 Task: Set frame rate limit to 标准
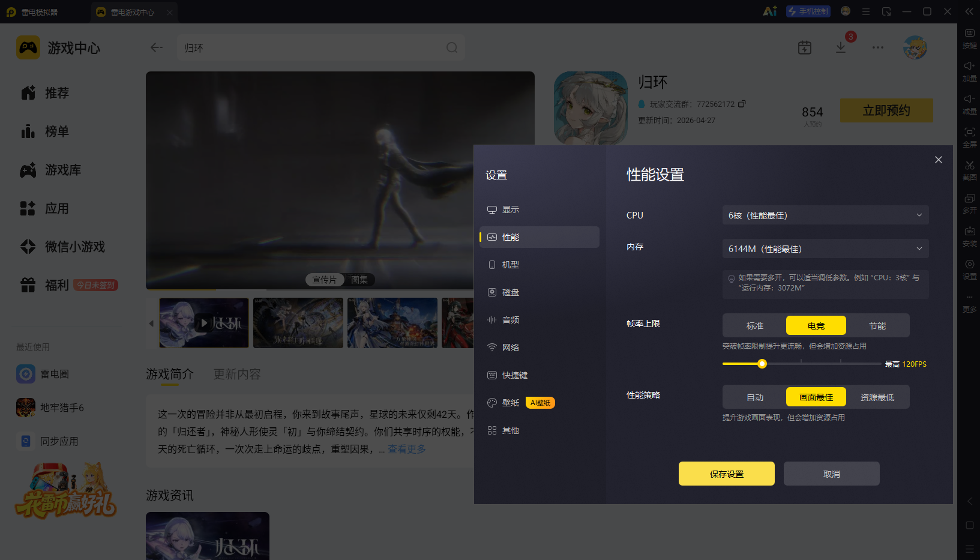755,325
